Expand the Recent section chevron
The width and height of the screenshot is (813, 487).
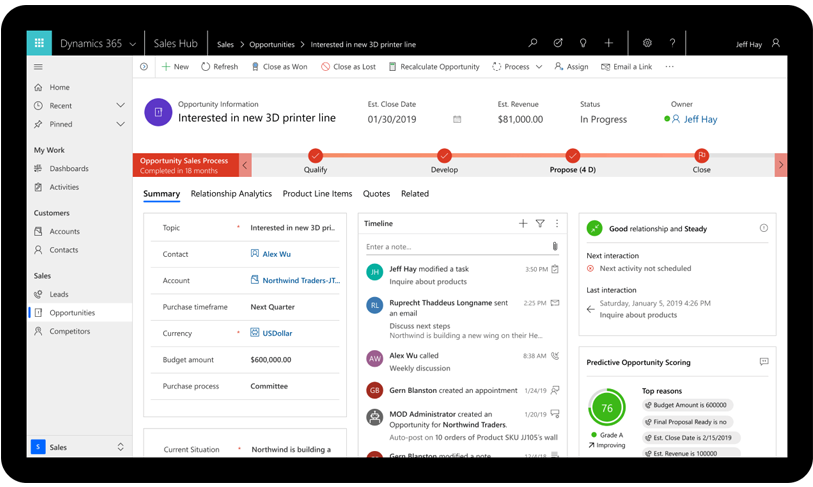point(120,105)
